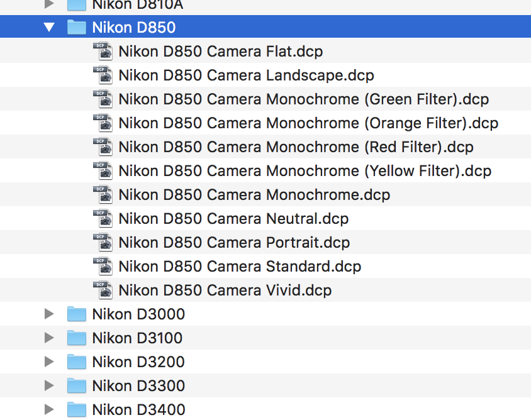This screenshot has width=531, height=420.
Task: Click the Nikon D3100 folder icon
Action: [77, 338]
